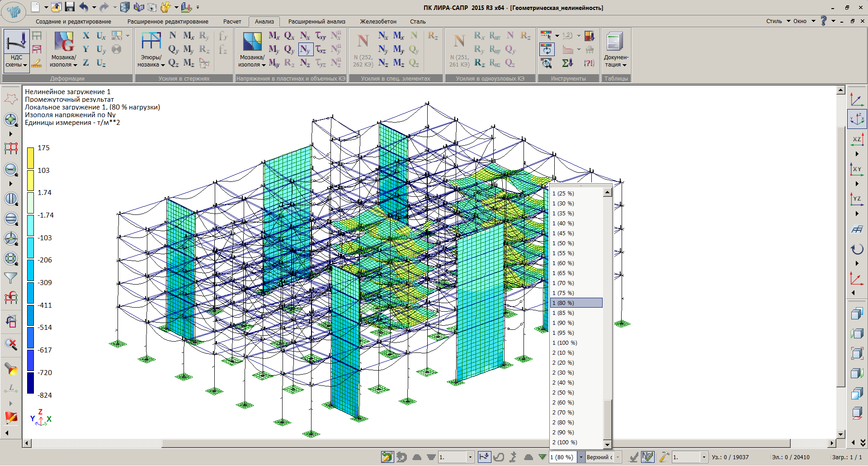The image size is (868, 466).
Task: Show X-axis displacement mosaic
Action: [x=86, y=36]
